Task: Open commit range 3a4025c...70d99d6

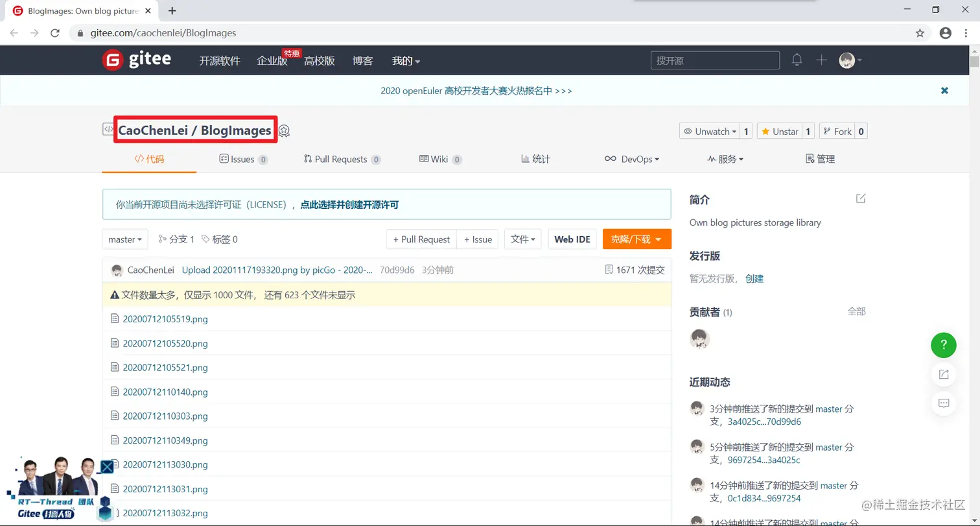Action: click(x=764, y=422)
